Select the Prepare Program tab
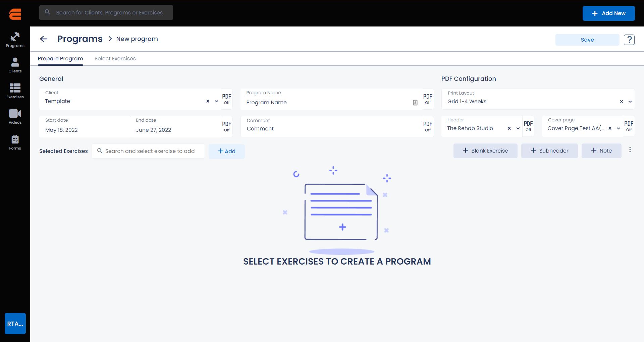This screenshot has width=644, height=342. click(60, 59)
